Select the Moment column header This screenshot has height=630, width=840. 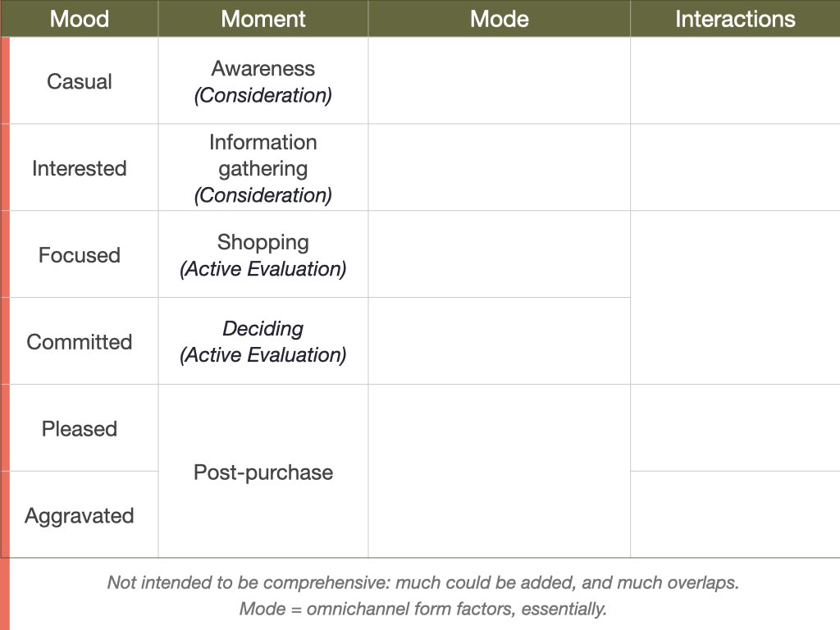coord(263,19)
